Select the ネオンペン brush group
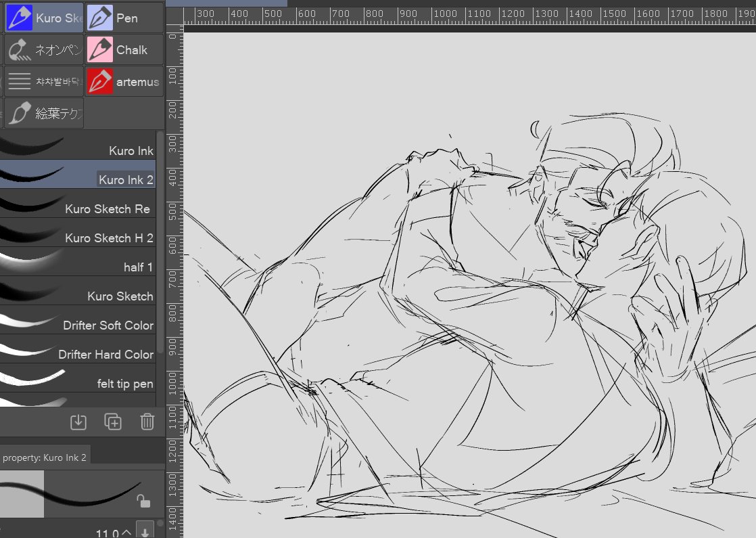This screenshot has height=538, width=756. click(x=44, y=49)
